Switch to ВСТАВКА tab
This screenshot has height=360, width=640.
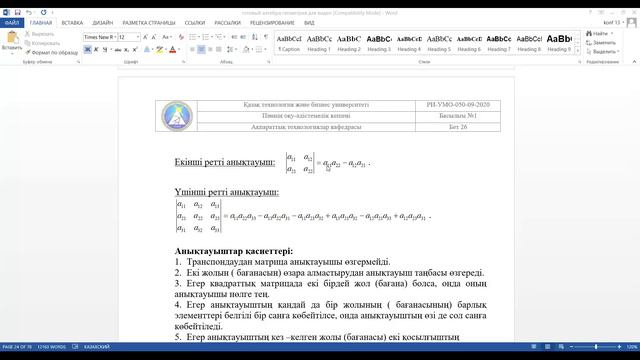click(72, 23)
